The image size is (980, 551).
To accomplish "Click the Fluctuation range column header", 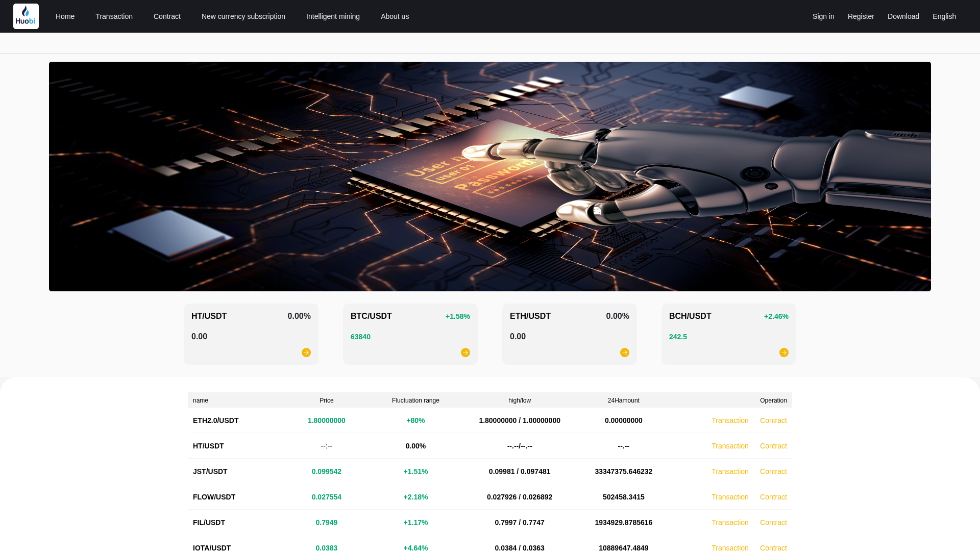I will click(x=415, y=400).
